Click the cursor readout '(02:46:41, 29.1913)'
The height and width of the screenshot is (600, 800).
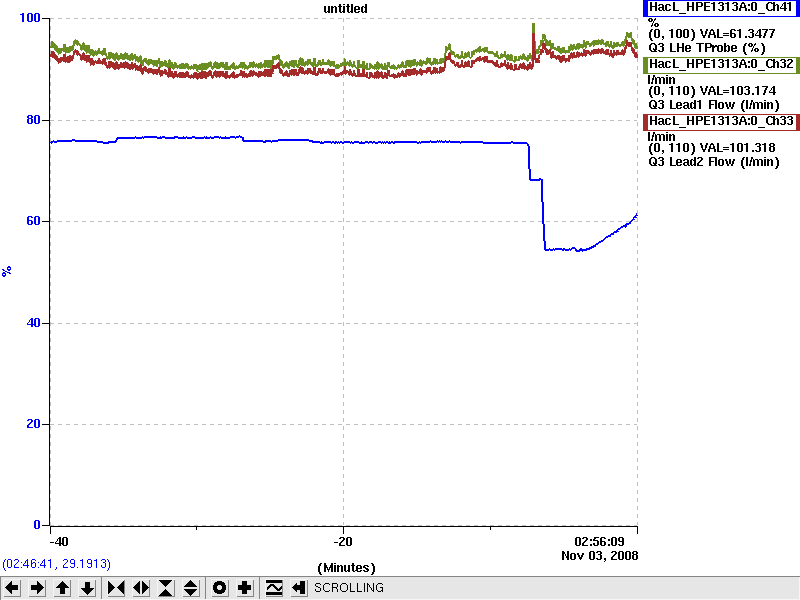pos(57,564)
